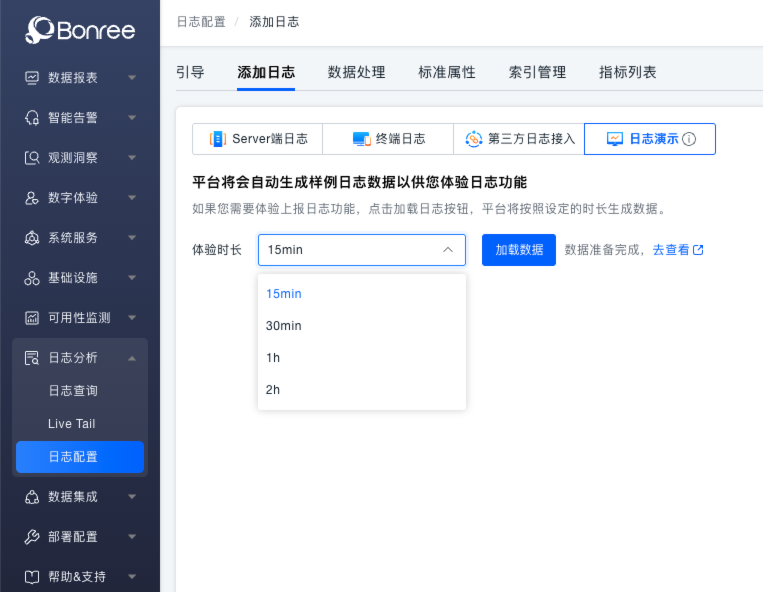Click the 部署配置 wrench icon

click(32, 537)
